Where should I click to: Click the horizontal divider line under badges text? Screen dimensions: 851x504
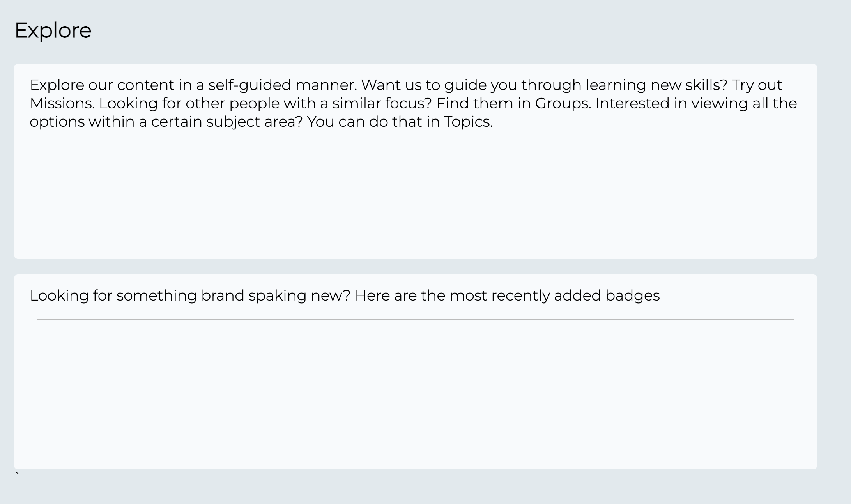click(415, 320)
